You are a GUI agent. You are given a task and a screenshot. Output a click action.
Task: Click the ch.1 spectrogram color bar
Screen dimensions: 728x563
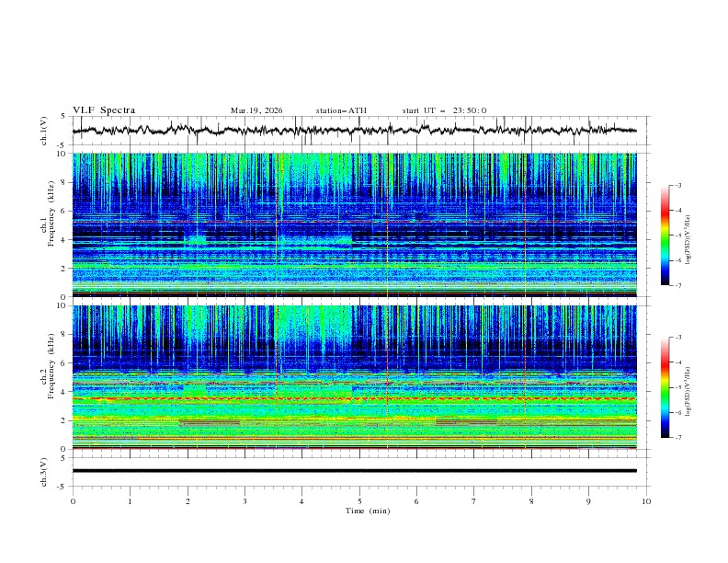(665, 236)
